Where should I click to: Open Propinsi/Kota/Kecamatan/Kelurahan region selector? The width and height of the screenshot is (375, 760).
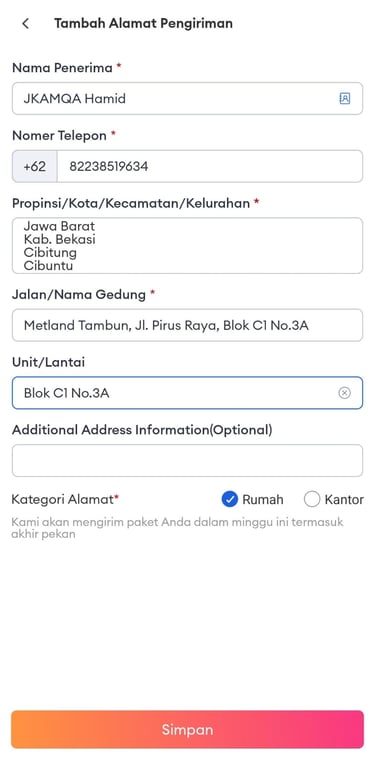(187, 246)
